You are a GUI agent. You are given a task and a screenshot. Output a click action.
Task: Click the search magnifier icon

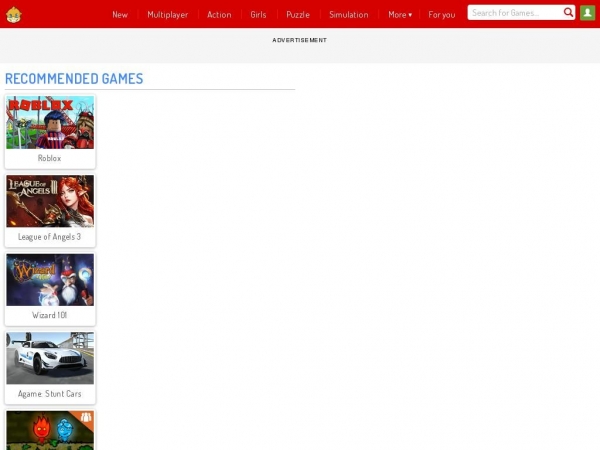click(x=568, y=13)
